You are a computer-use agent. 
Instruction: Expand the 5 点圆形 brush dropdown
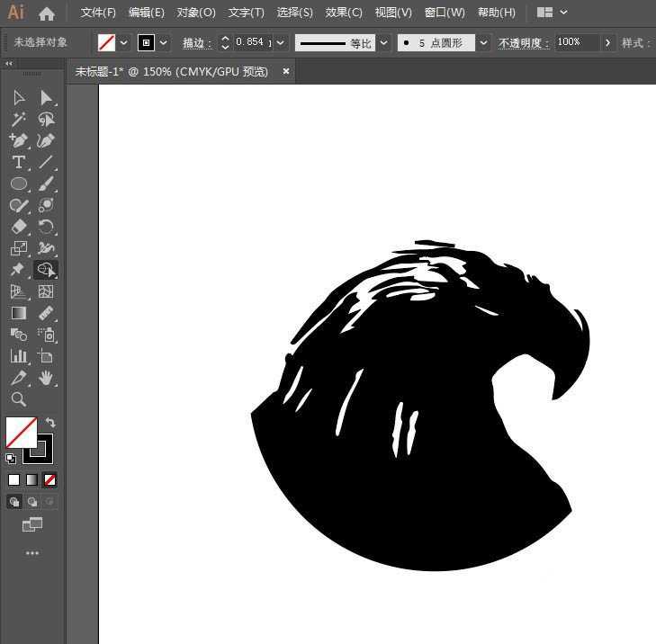click(484, 42)
